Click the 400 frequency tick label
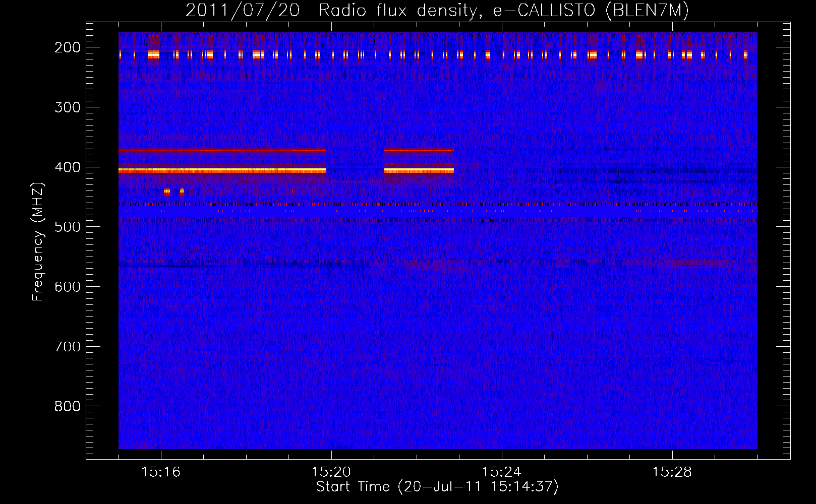816x504 pixels. (x=68, y=167)
